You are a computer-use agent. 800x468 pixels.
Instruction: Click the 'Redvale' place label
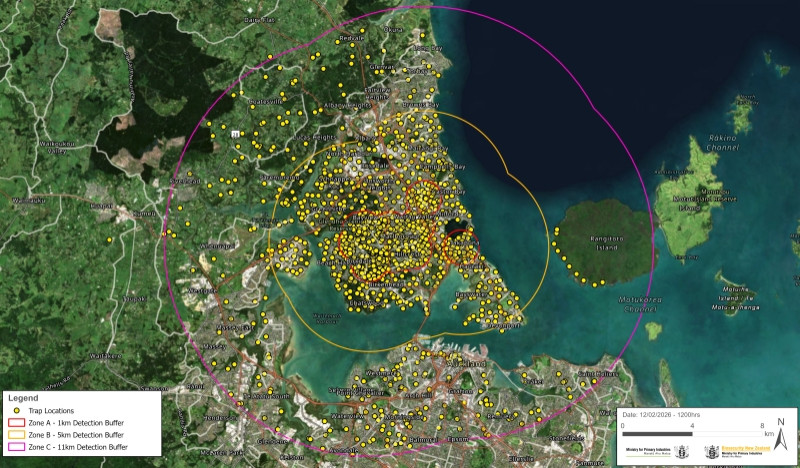[352, 38]
